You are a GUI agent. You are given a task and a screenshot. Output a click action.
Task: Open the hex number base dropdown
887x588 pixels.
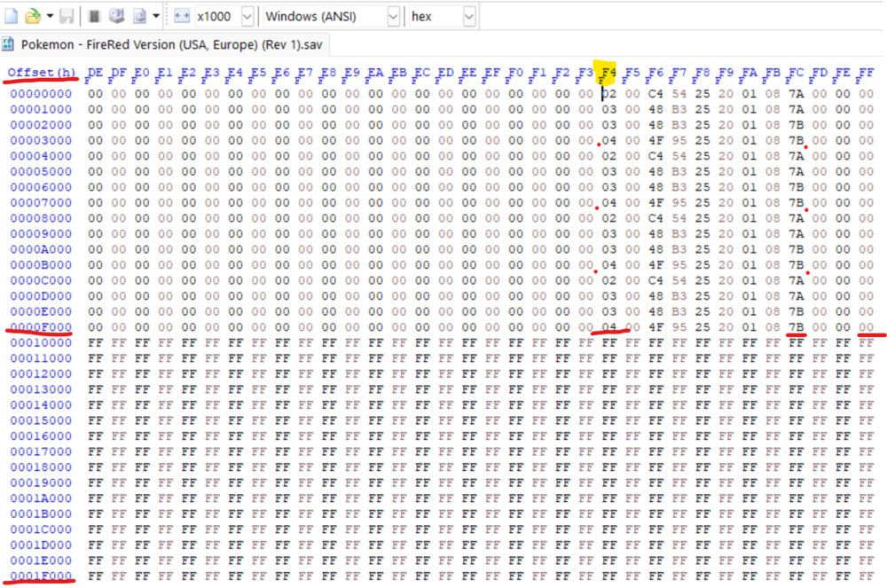click(468, 16)
